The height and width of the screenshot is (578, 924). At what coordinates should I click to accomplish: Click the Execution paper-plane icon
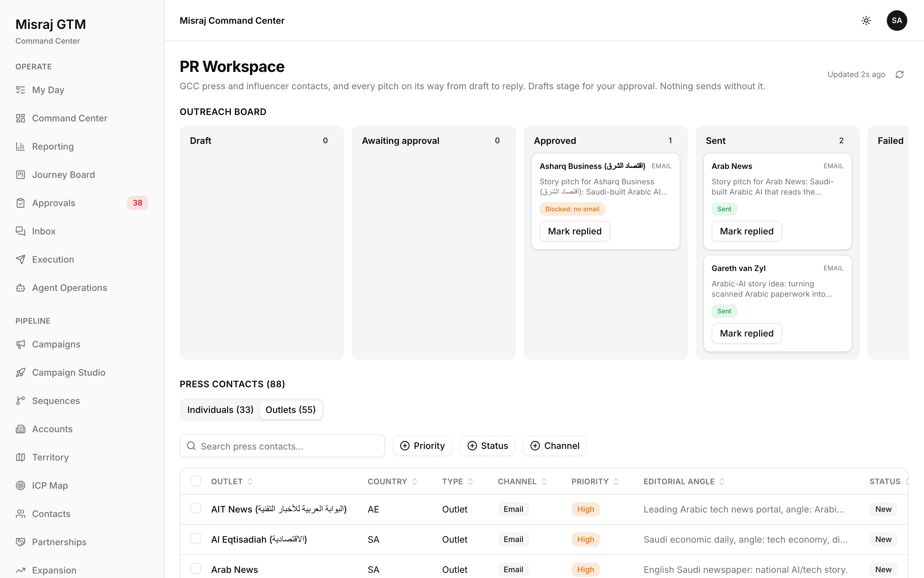(21, 259)
